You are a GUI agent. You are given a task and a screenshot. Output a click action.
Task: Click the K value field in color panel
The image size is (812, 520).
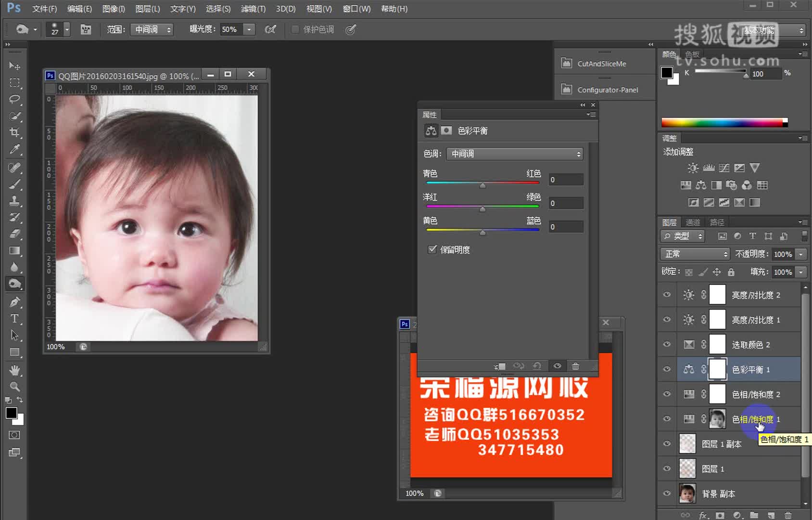pos(765,74)
